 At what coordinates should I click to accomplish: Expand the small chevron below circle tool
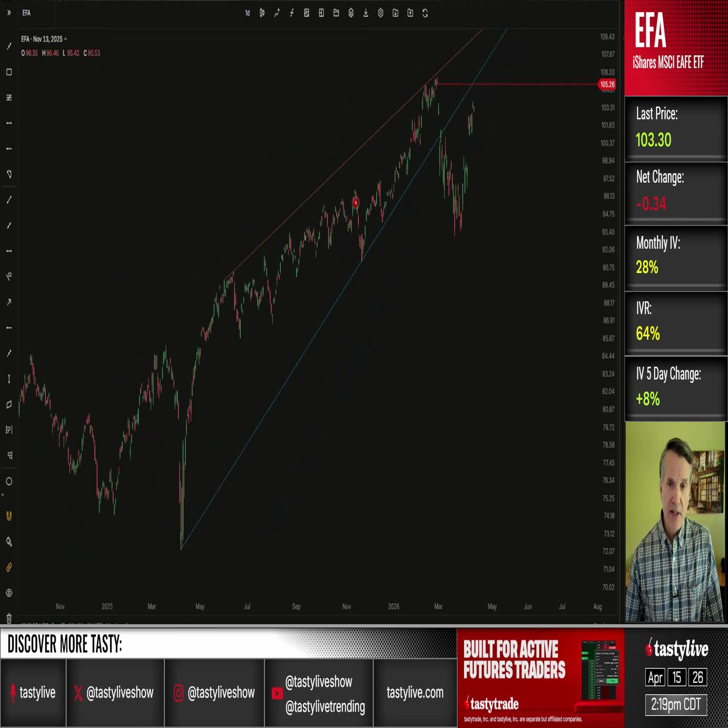tap(3, 495)
